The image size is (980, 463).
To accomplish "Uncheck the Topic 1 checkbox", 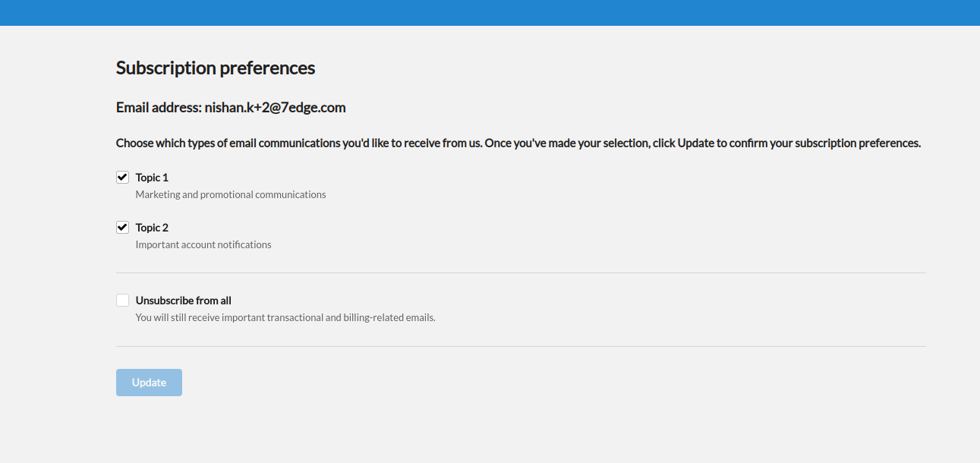I will (122, 178).
